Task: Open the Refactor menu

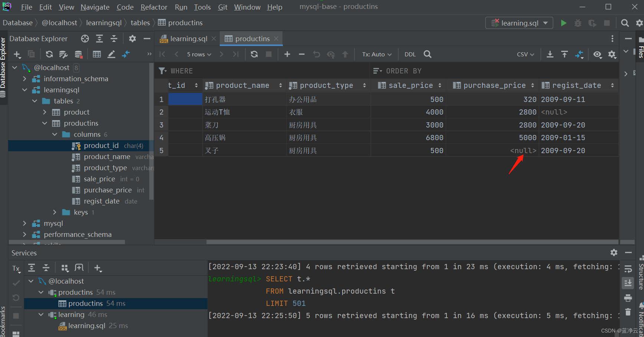Action: [154, 7]
